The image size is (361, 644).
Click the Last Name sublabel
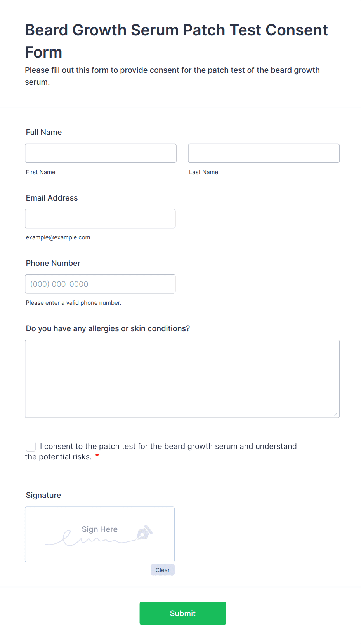(x=203, y=172)
